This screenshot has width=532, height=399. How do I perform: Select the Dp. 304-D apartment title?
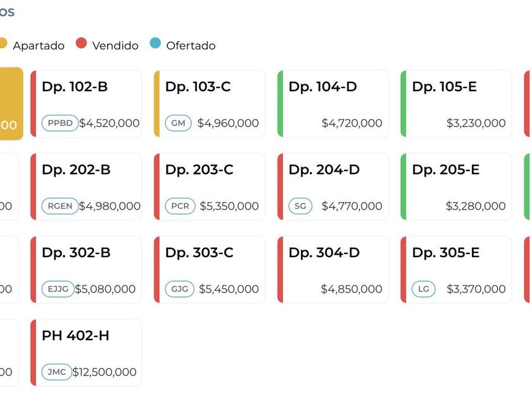pos(324,253)
